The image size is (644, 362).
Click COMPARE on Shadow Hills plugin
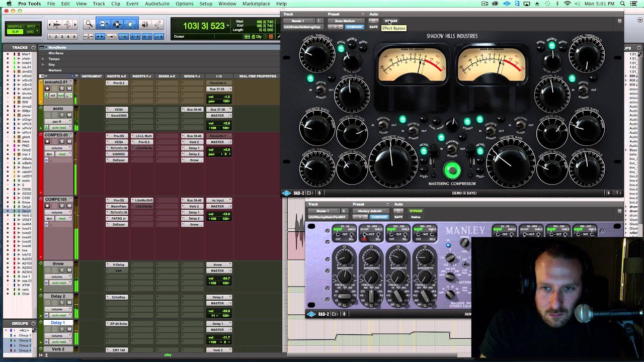click(354, 27)
